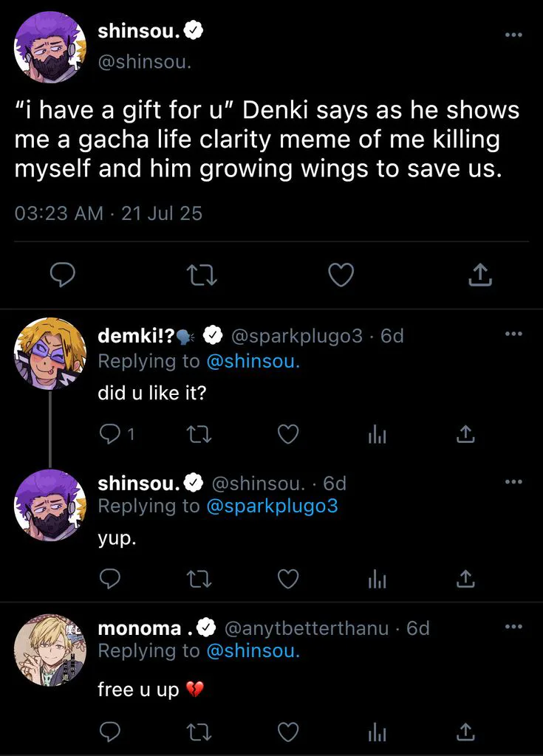Share the main tweet
The height and width of the screenshot is (756, 543).
tap(480, 275)
